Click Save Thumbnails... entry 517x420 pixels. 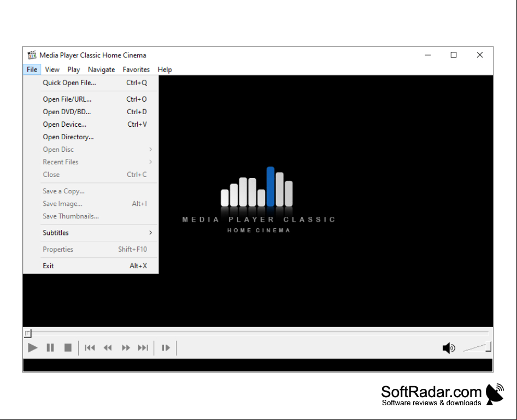tap(91, 216)
